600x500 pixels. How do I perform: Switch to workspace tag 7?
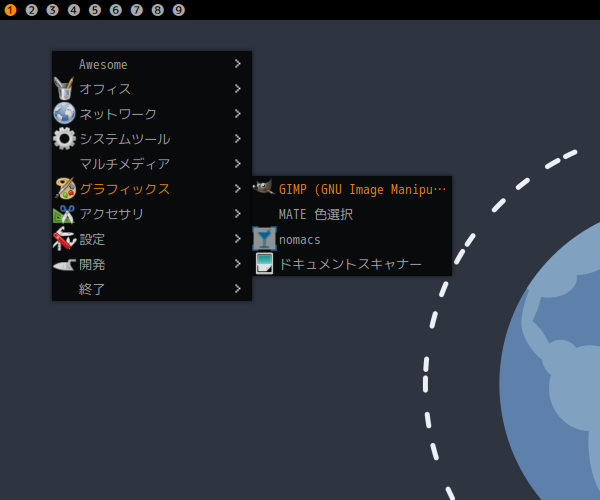click(137, 10)
